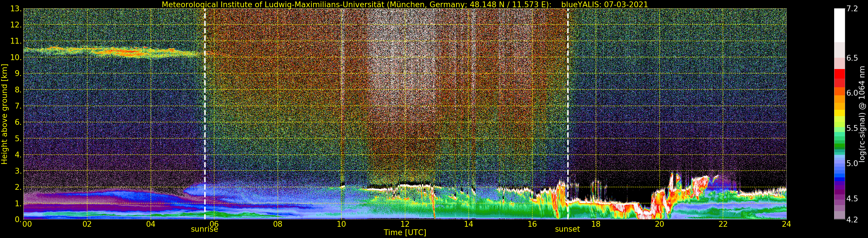Viewport: 868px width, 238px height.
Task: Click the '08' time axis tick
Action: [x=278, y=224]
